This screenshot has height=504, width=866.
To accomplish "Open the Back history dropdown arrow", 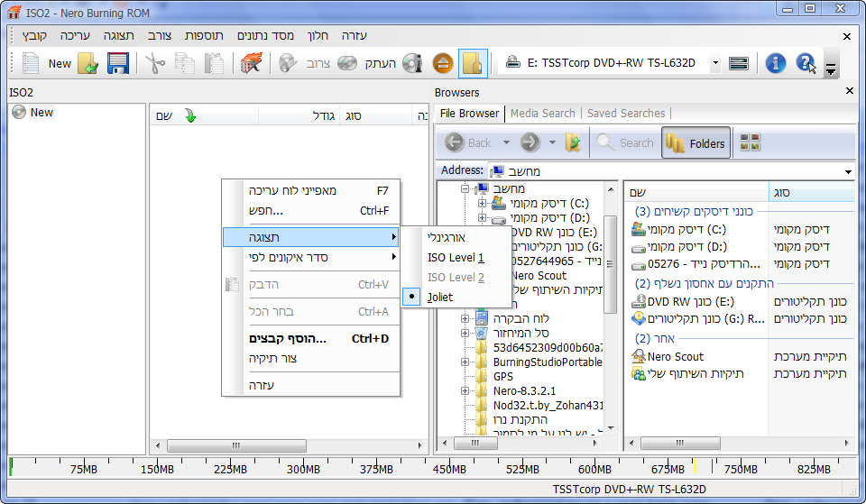I will click(506, 142).
